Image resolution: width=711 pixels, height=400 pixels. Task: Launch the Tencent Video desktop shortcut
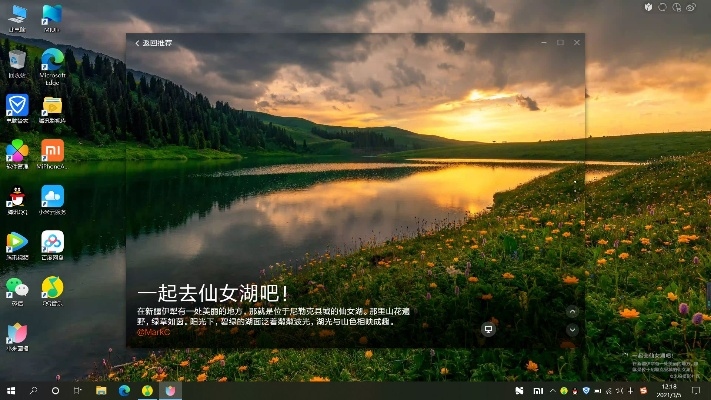coord(17,242)
